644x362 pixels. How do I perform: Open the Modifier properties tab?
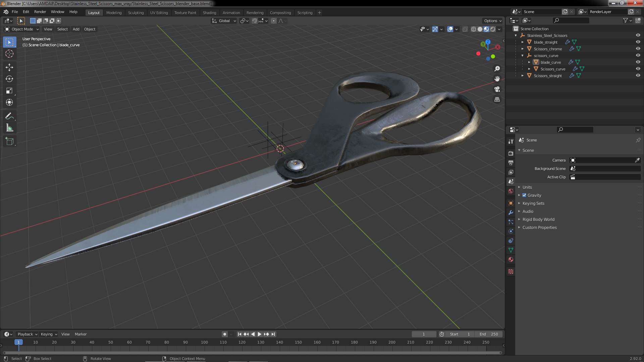[x=511, y=213]
